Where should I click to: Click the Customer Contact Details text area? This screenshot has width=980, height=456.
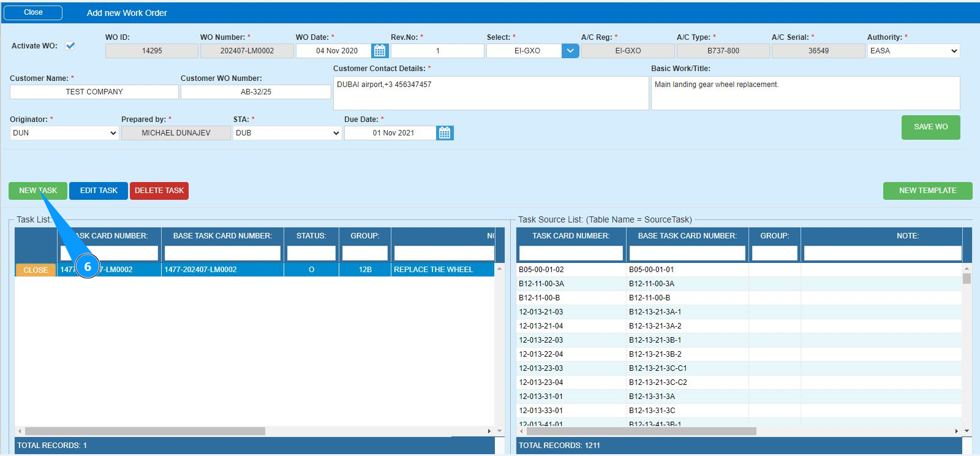[x=491, y=93]
